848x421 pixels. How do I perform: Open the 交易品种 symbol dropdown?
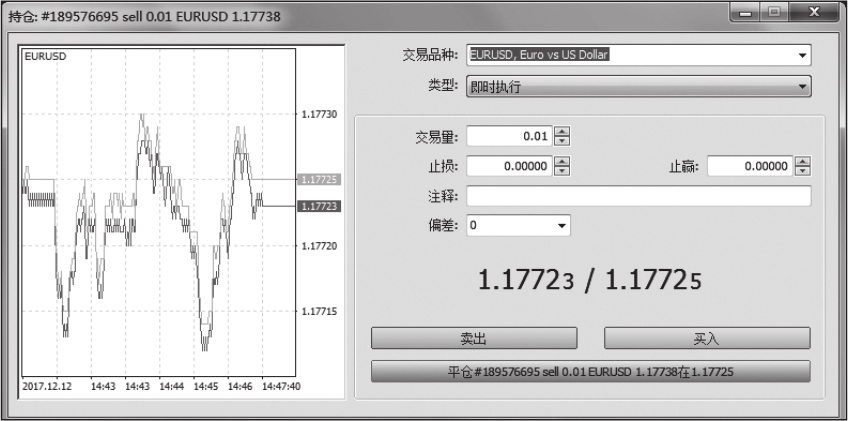coord(802,55)
